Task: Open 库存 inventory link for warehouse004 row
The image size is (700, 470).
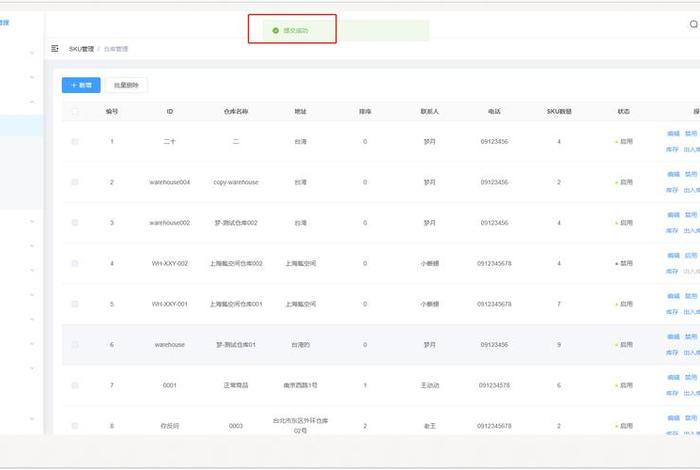Action: coord(673,190)
